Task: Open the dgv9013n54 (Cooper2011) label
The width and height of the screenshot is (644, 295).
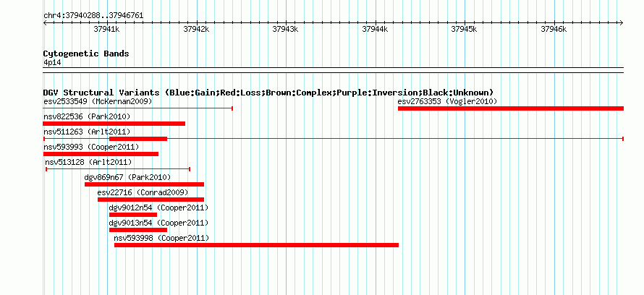Action: point(158,223)
